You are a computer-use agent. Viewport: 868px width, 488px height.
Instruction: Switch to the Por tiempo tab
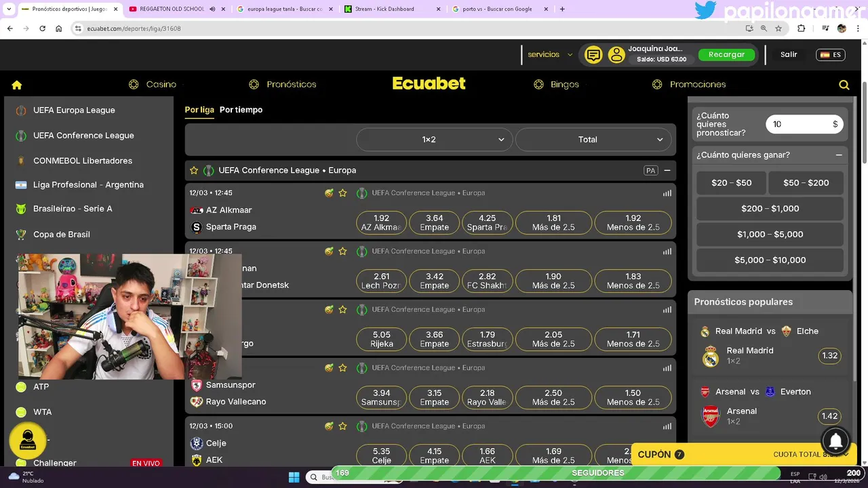(x=241, y=110)
